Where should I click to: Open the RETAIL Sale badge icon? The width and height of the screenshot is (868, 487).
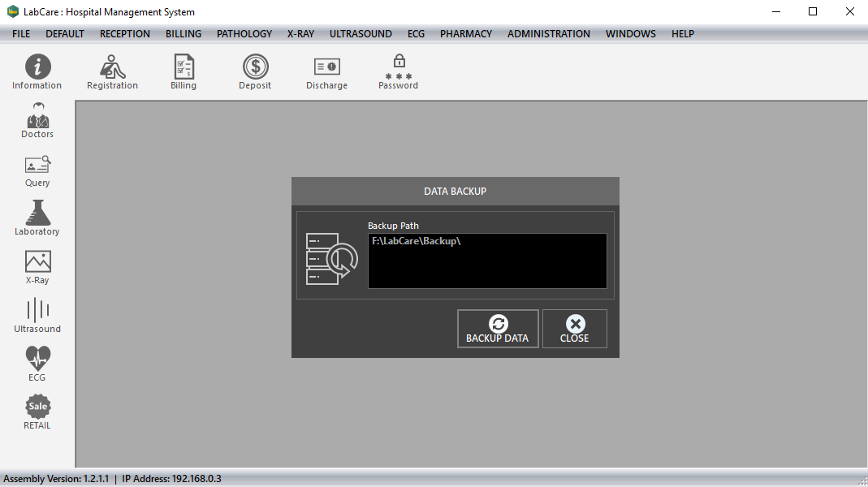[x=37, y=412]
